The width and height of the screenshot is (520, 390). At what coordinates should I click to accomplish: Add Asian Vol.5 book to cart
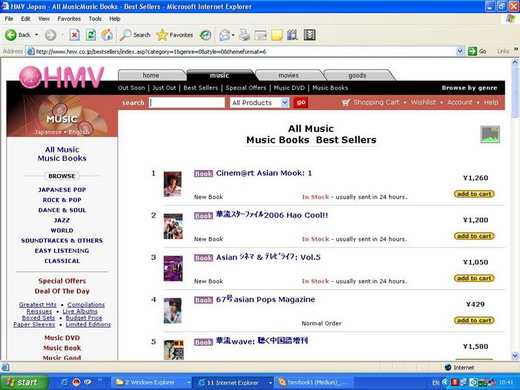pyautogui.click(x=474, y=278)
